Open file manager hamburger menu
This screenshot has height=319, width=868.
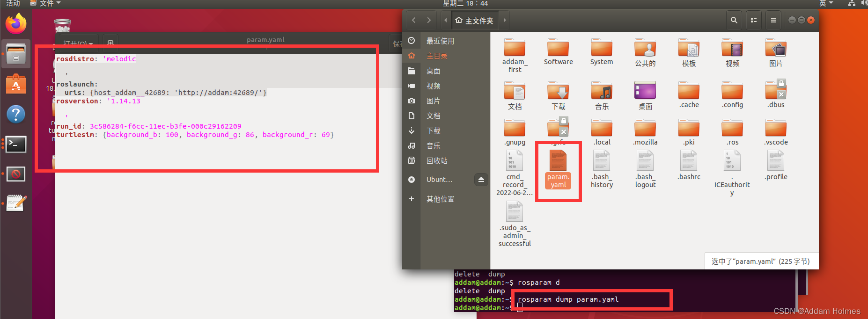pos(773,20)
